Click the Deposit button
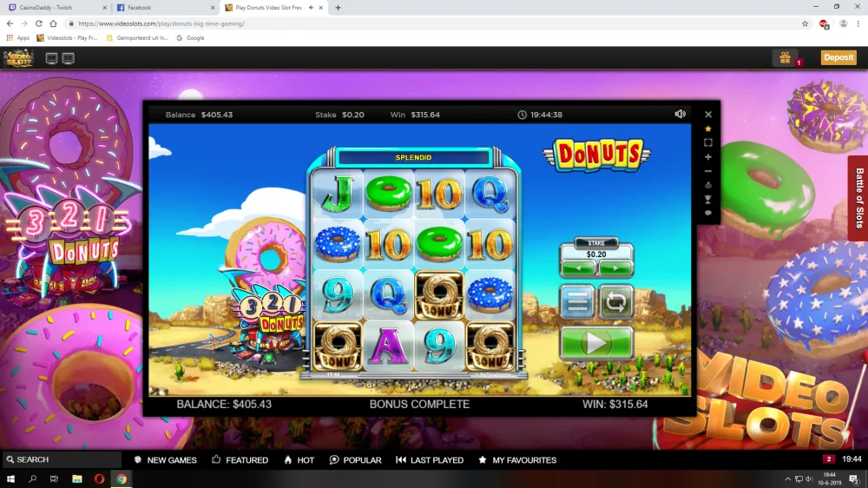The image size is (868, 488). 838,57
